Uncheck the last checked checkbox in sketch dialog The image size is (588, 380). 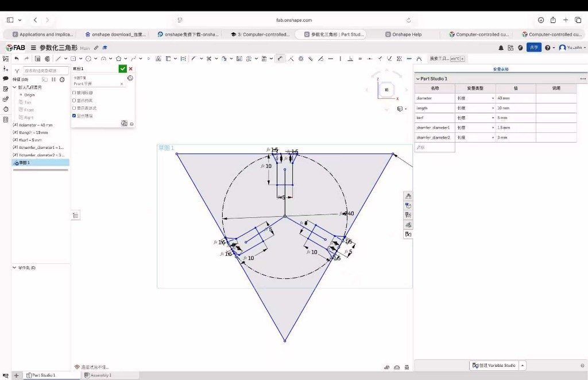(74, 116)
